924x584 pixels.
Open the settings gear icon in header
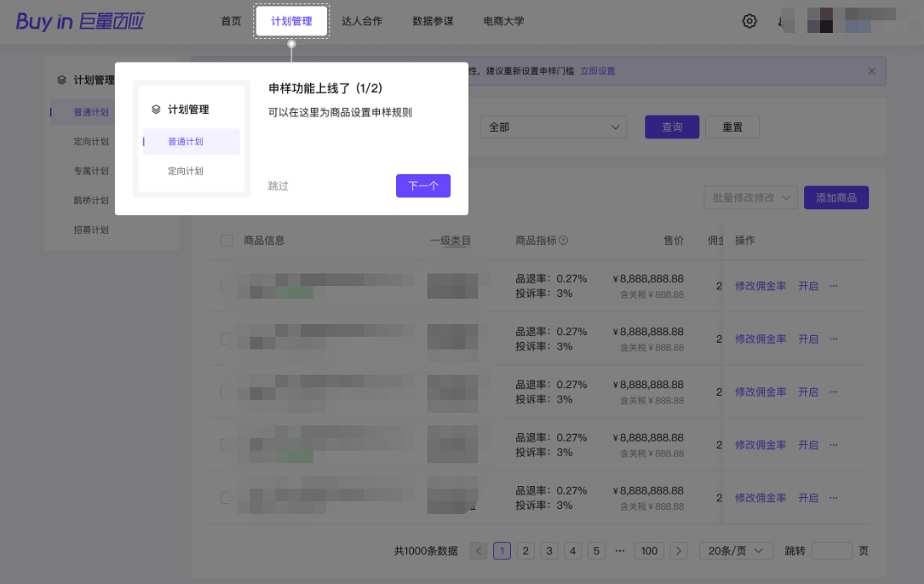[x=749, y=21]
